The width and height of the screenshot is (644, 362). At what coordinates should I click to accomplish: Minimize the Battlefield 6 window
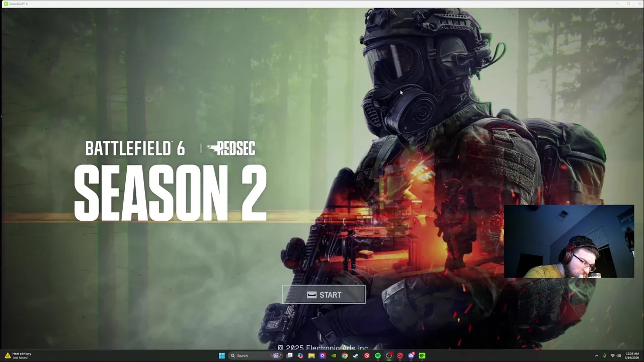coord(617,4)
